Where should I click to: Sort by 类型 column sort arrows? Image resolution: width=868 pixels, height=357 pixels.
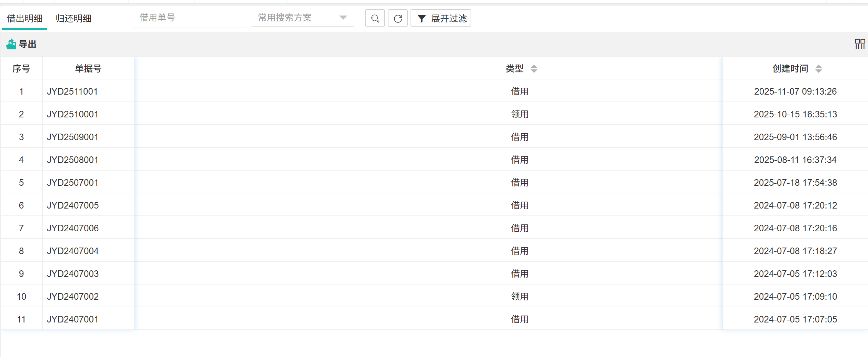(534, 69)
